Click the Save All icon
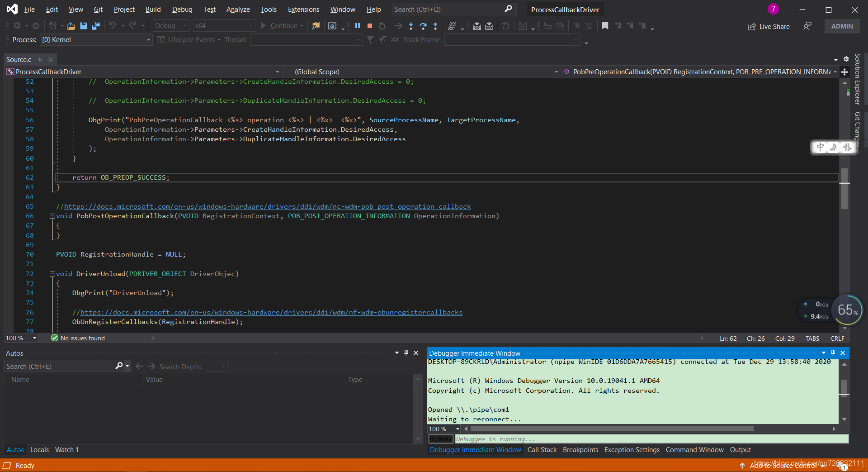868x472 pixels. click(x=95, y=26)
